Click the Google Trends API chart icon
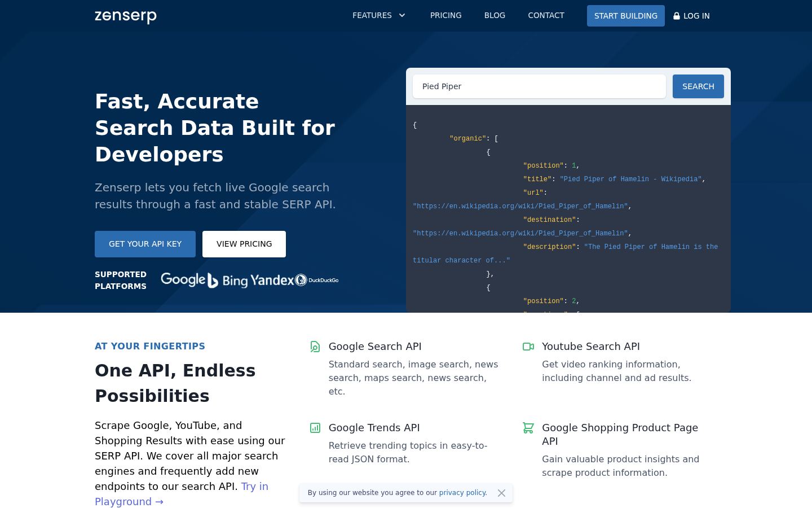The height and width of the screenshot is (508, 812). (x=315, y=428)
